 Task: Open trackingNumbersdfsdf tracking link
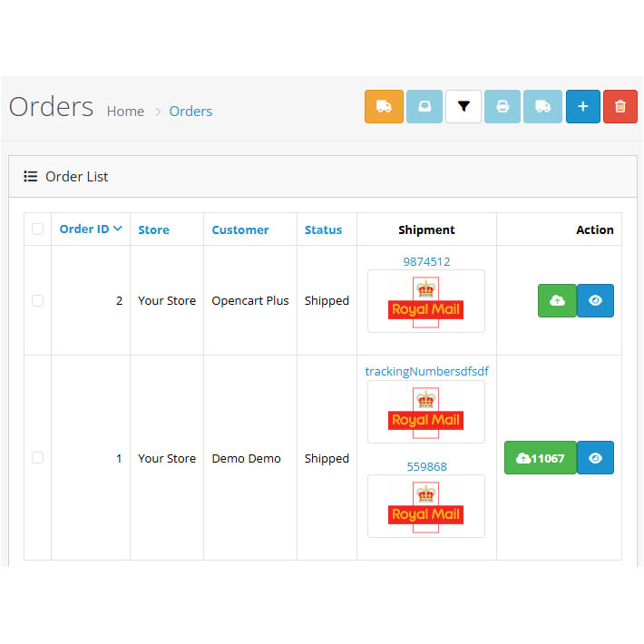tap(426, 371)
